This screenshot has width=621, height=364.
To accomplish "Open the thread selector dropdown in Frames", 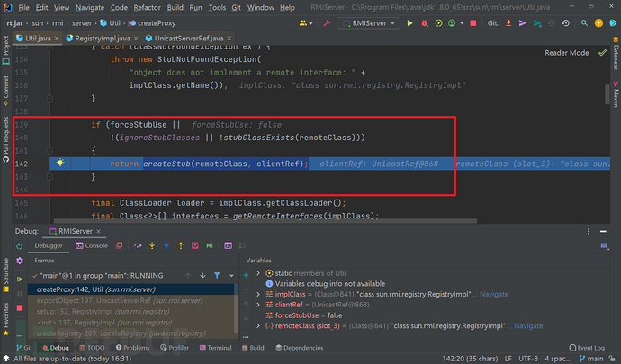I will 231,275.
